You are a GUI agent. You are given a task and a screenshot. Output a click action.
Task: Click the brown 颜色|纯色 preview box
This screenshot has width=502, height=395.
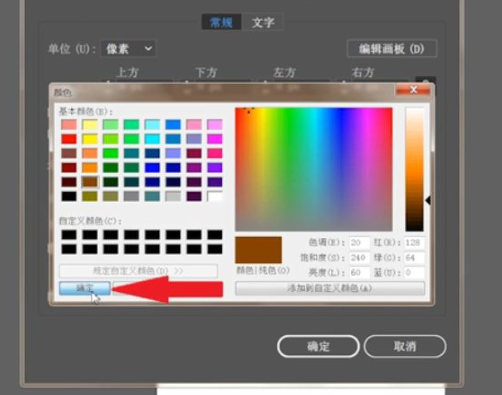258,250
